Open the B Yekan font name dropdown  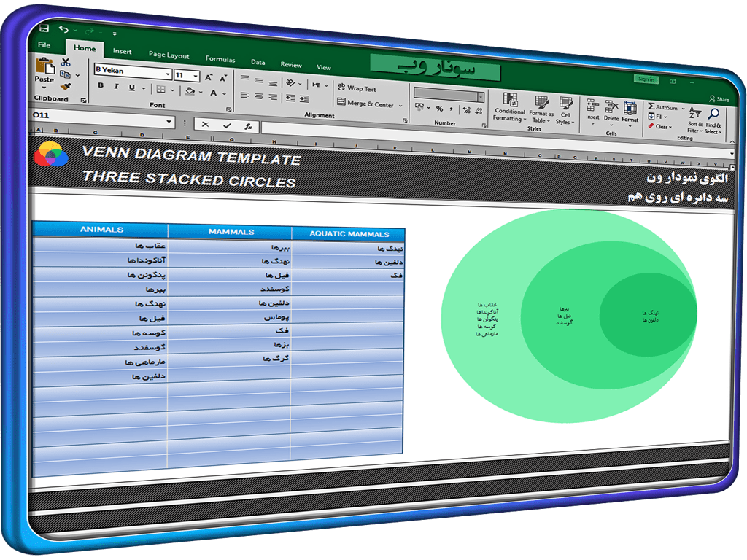pos(168,74)
